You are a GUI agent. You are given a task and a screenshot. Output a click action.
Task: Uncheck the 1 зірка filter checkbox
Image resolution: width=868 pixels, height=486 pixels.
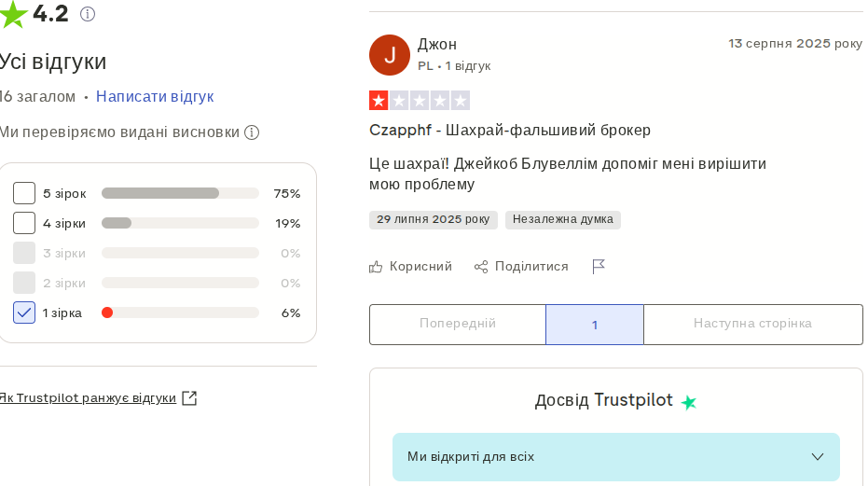[24, 312]
